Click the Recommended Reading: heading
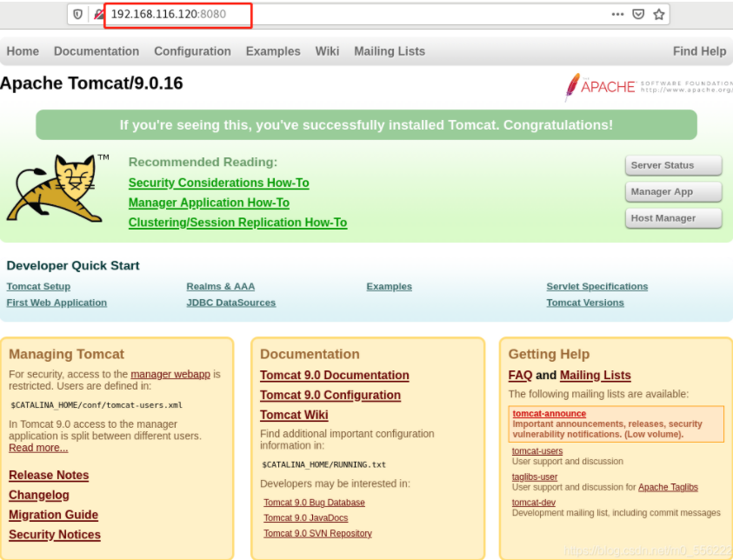 [203, 162]
